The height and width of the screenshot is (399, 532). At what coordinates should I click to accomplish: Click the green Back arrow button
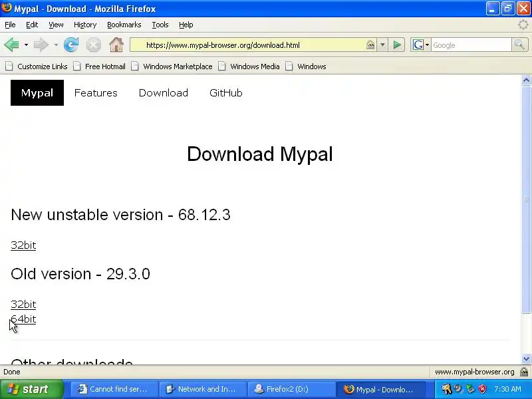[12, 45]
